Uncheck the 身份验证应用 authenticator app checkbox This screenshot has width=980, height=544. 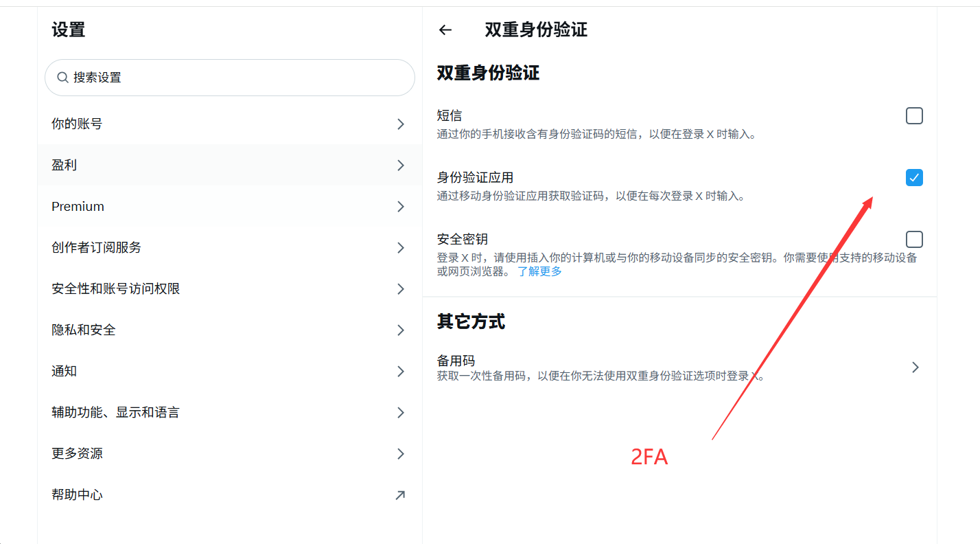coord(914,177)
